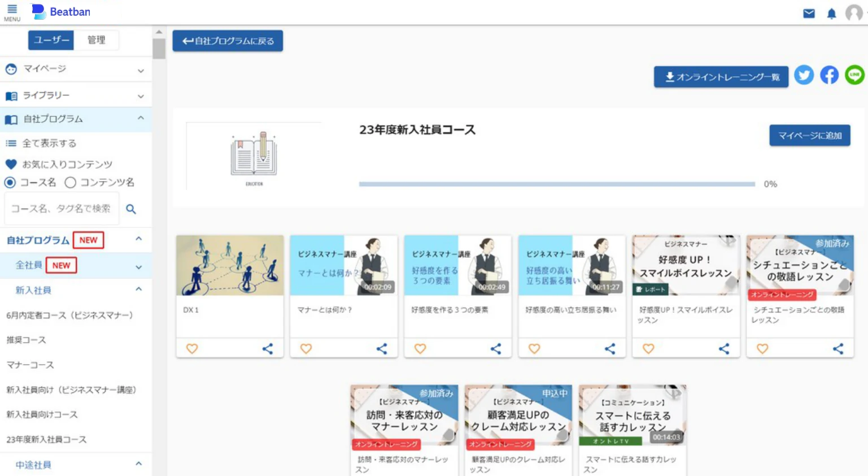Open notifications bell icon
Screen dimensions: 868x476
[x=831, y=13]
